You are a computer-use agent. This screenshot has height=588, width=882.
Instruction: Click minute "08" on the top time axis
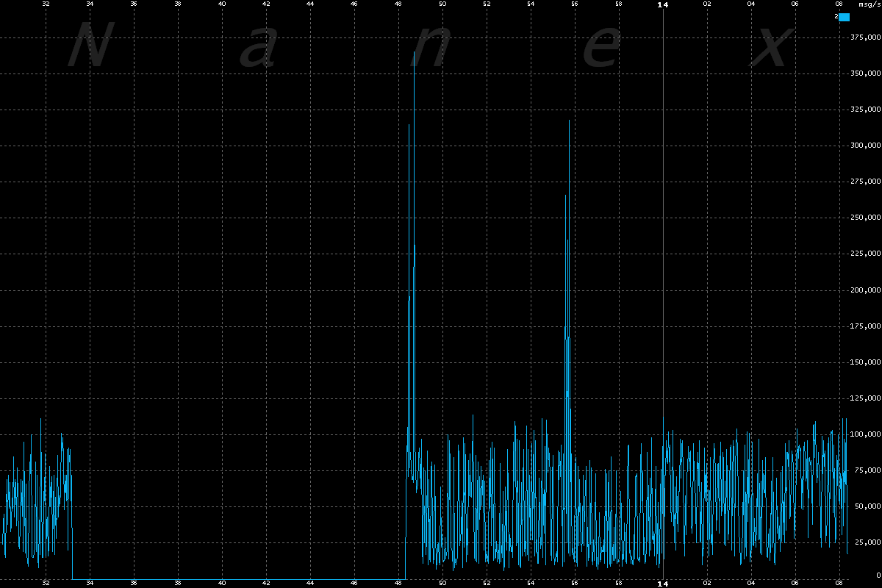[839, 4]
